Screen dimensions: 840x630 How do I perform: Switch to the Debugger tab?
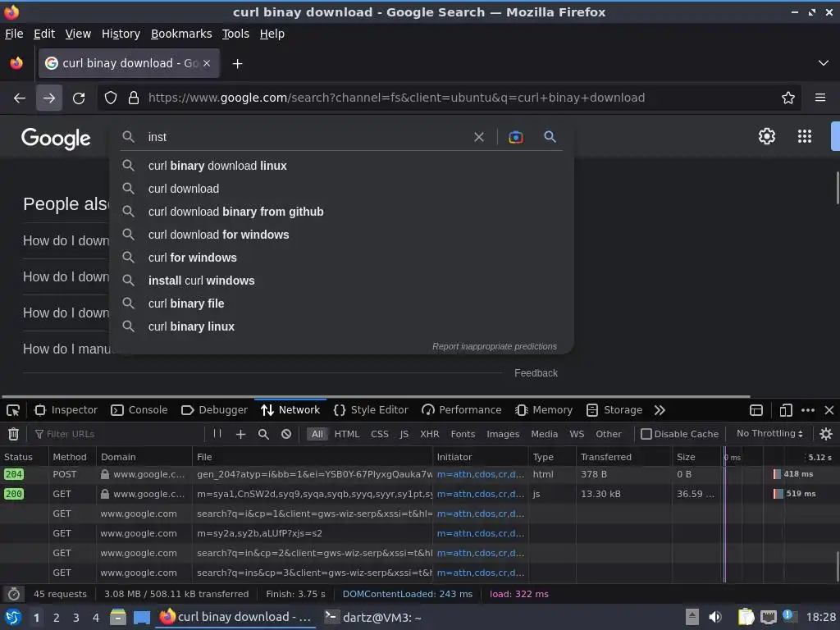click(x=214, y=410)
